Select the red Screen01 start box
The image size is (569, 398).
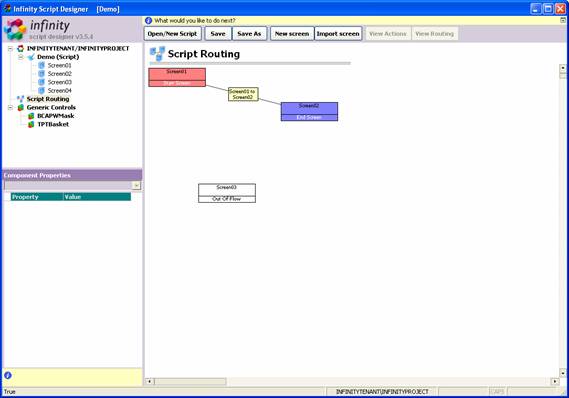[177, 77]
